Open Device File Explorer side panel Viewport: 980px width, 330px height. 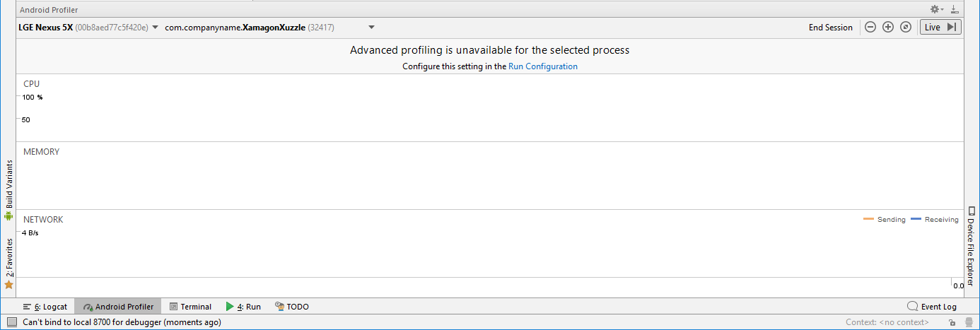pos(971,246)
